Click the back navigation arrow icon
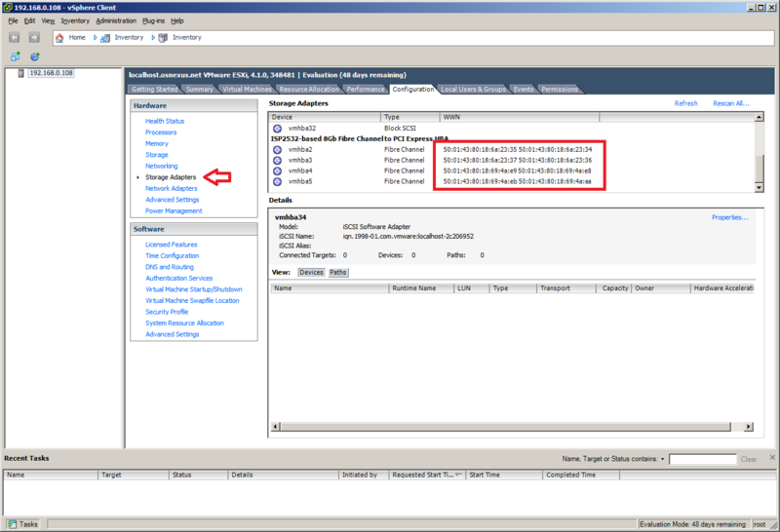 15,37
